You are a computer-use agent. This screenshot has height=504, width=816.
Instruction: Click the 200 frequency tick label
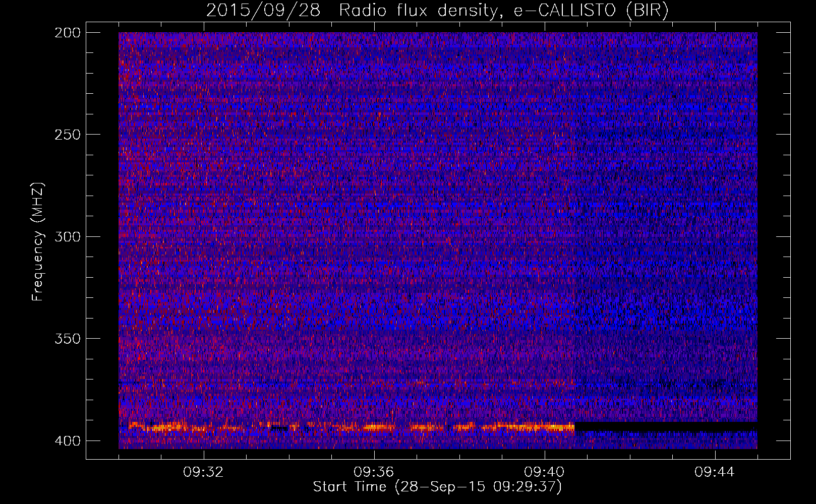pos(67,33)
